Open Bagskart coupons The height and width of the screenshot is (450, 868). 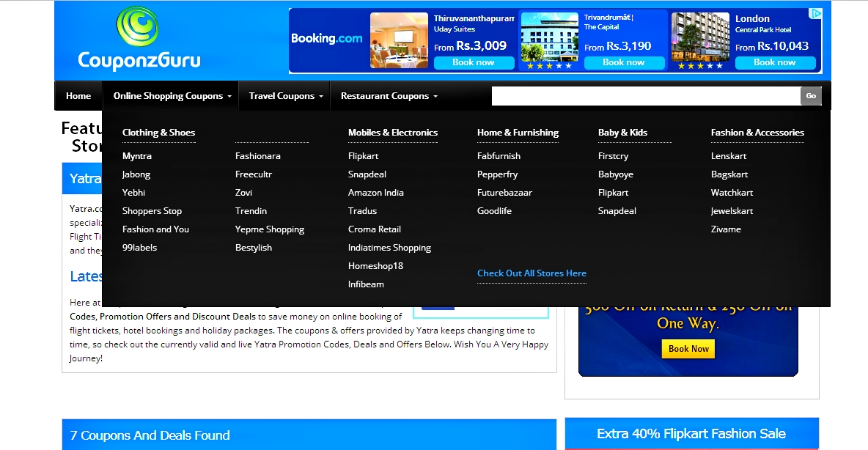(729, 174)
